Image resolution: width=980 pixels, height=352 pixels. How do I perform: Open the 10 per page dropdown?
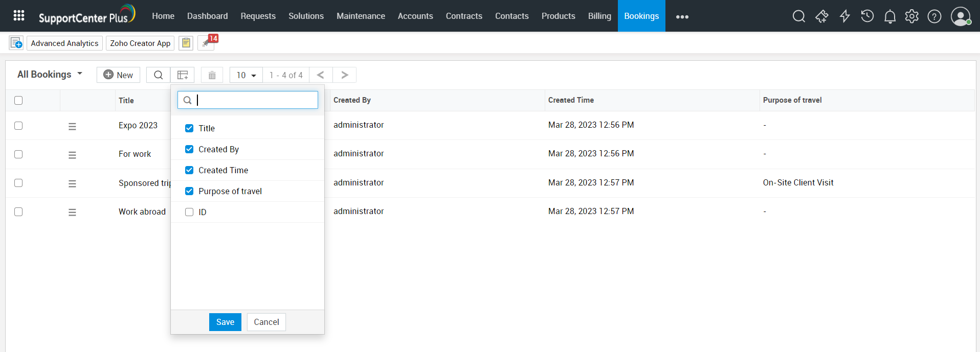tap(246, 75)
